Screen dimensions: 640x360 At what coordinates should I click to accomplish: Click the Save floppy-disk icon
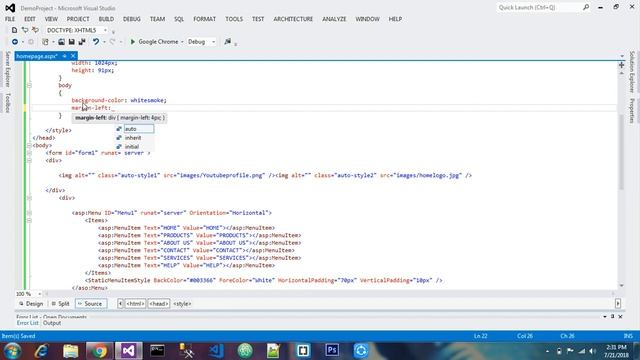pyautogui.click(x=71, y=42)
